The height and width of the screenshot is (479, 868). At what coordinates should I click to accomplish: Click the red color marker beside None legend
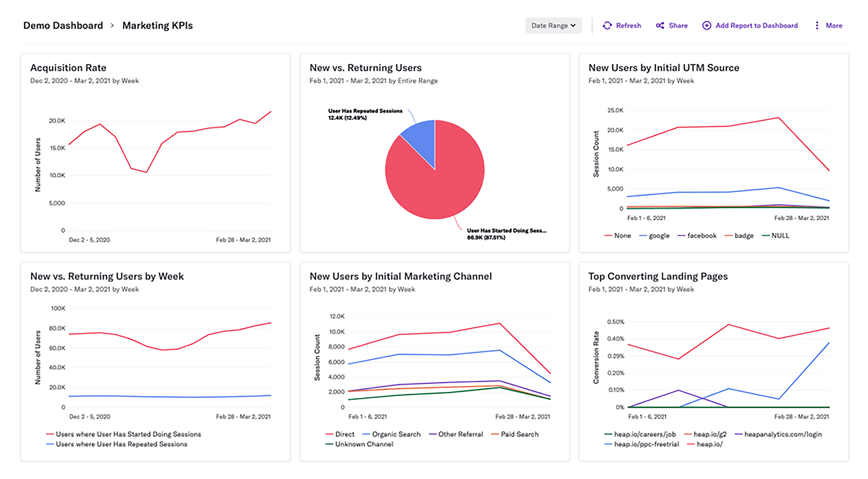pyautogui.click(x=608, y=235)
